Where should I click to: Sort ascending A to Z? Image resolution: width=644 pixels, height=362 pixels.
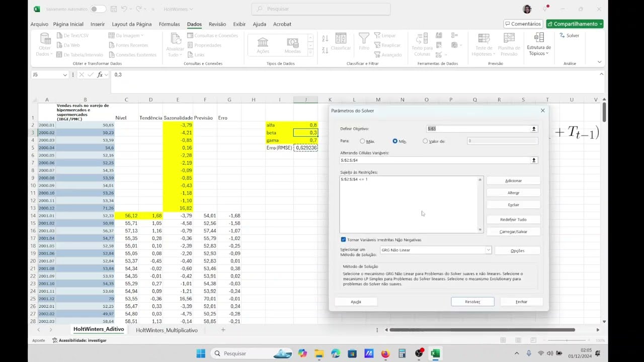pos(325,39)
